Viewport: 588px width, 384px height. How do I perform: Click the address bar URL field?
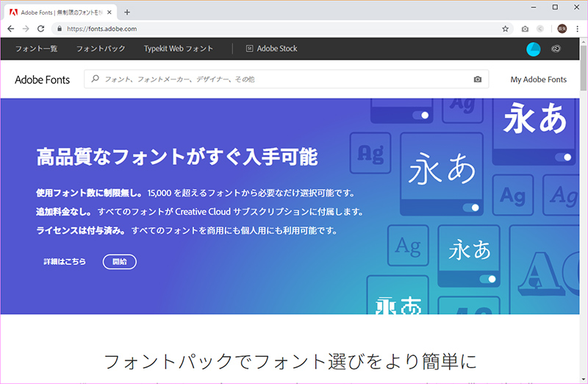tap(282, 29)
